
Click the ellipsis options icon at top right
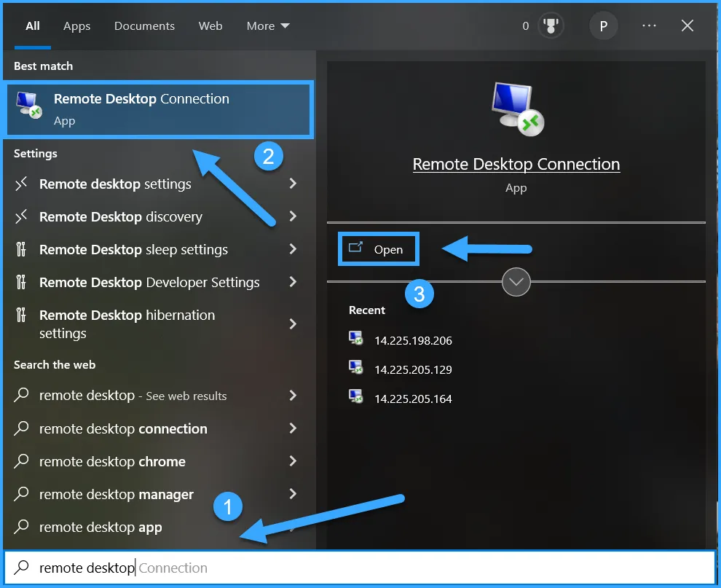pyautogui.click(x=649, y=26)
